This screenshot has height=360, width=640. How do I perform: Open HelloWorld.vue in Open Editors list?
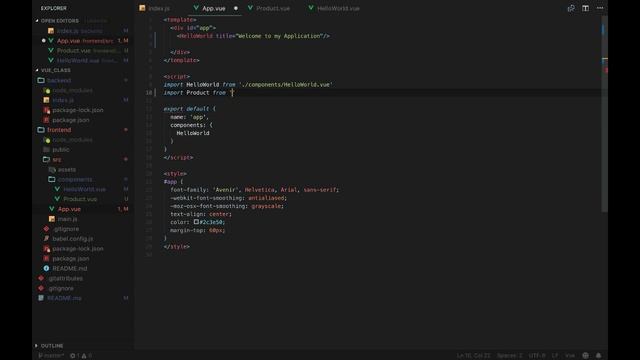(x=83, y=60)
